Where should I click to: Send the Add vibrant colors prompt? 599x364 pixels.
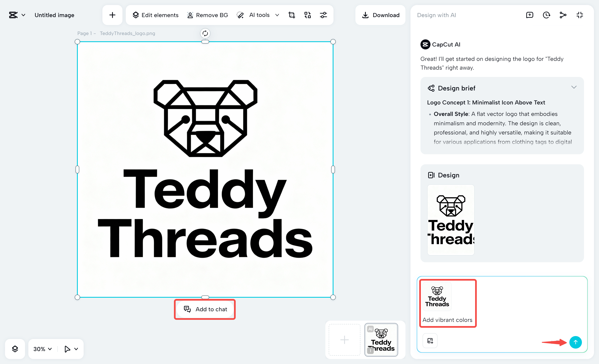(575, 342)
